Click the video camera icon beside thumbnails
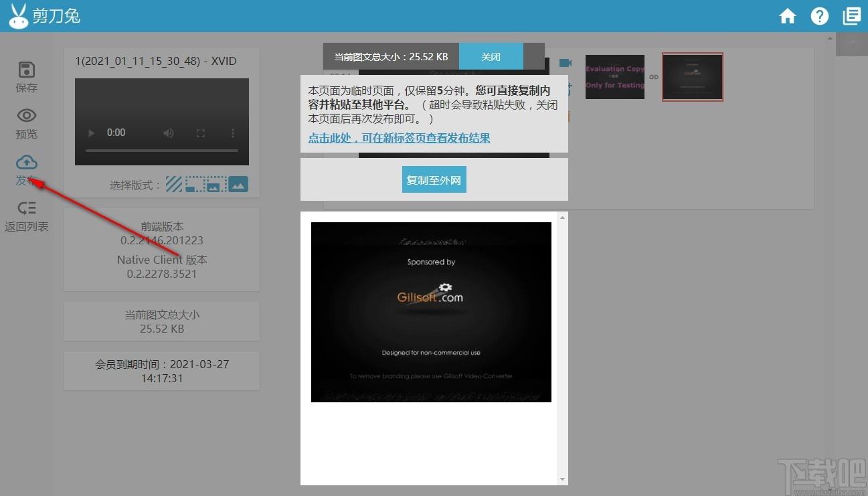The image size is (868, 496). [x=566, y=63]
